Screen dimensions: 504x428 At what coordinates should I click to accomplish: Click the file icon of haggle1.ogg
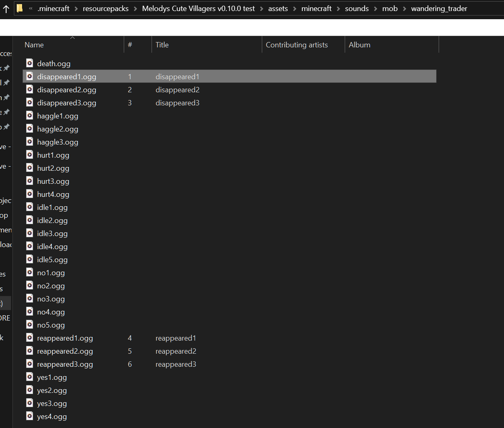(x=30, y=115)
